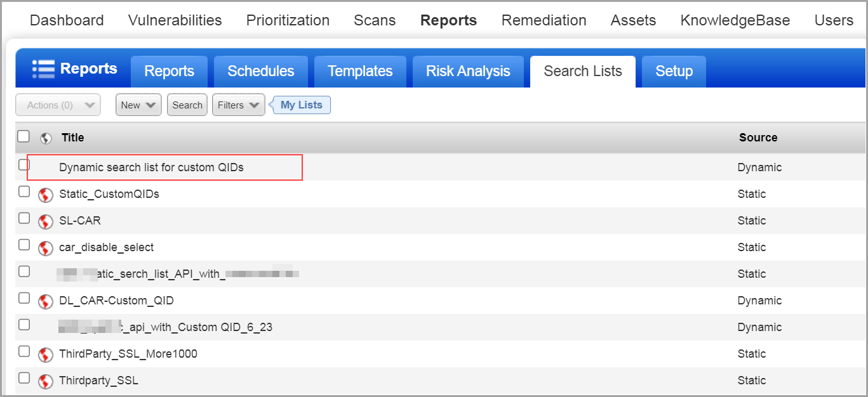Open the Actions (0) dropdown
Screen dimensions: 868x397
tap(58, 105)
